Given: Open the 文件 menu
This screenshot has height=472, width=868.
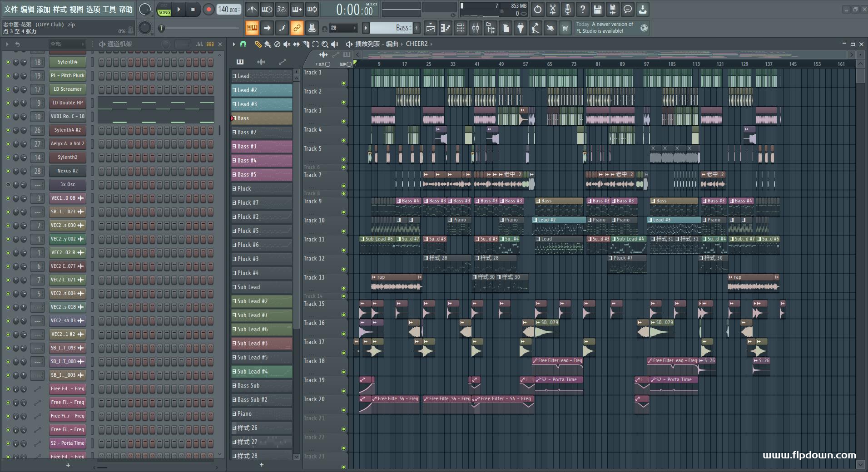Looking at the screenshot, I should click(11, 9).
